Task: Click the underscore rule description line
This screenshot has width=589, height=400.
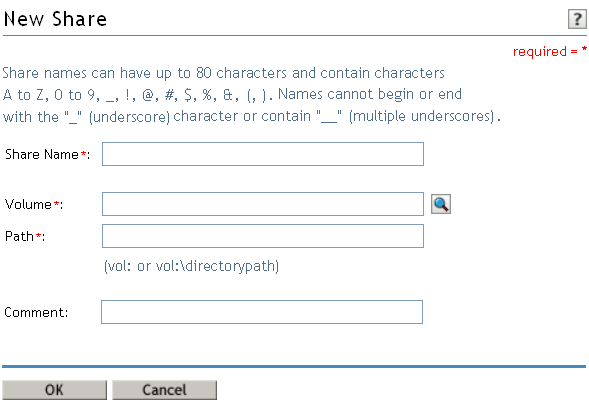Action: click(252, 116)
